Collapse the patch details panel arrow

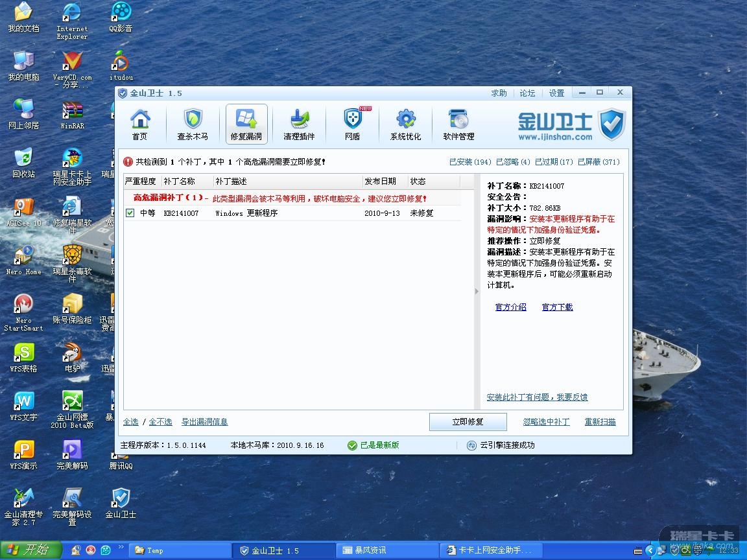(477, 291)
